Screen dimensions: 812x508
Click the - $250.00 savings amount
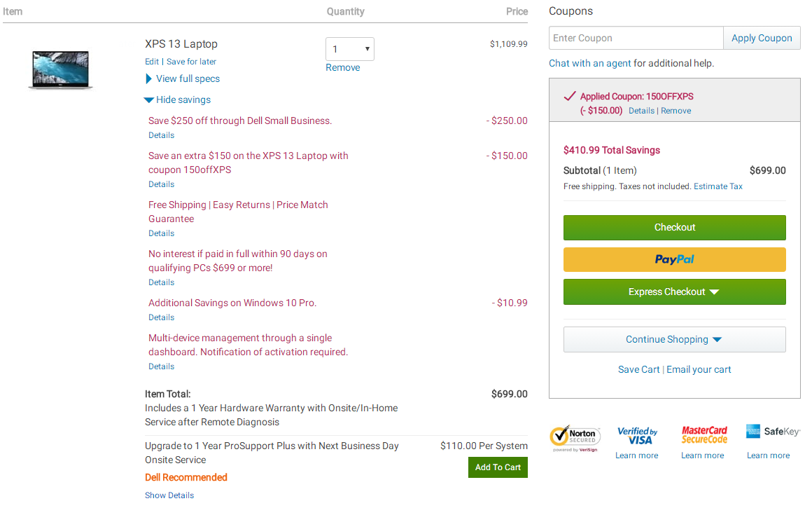507,121
